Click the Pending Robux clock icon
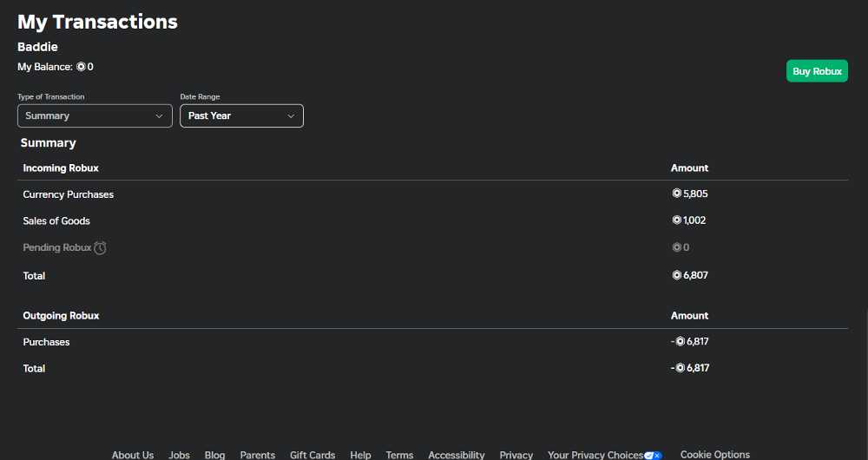The image size is (868, 460). click(100, 248)
